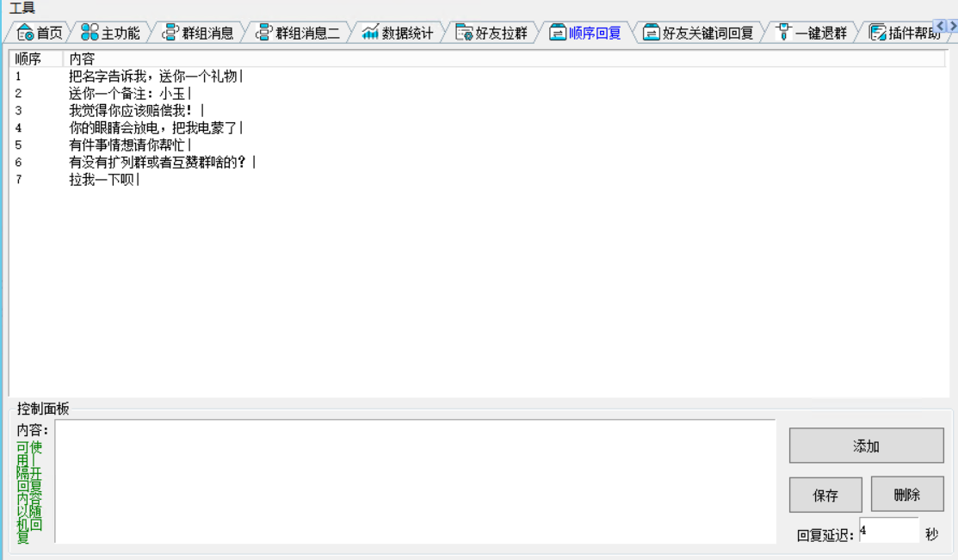The height and width of the screenshot is (560, 958).
Task: Click the 回复延迟 seconds input field
Action: click(x=887, y=531)
